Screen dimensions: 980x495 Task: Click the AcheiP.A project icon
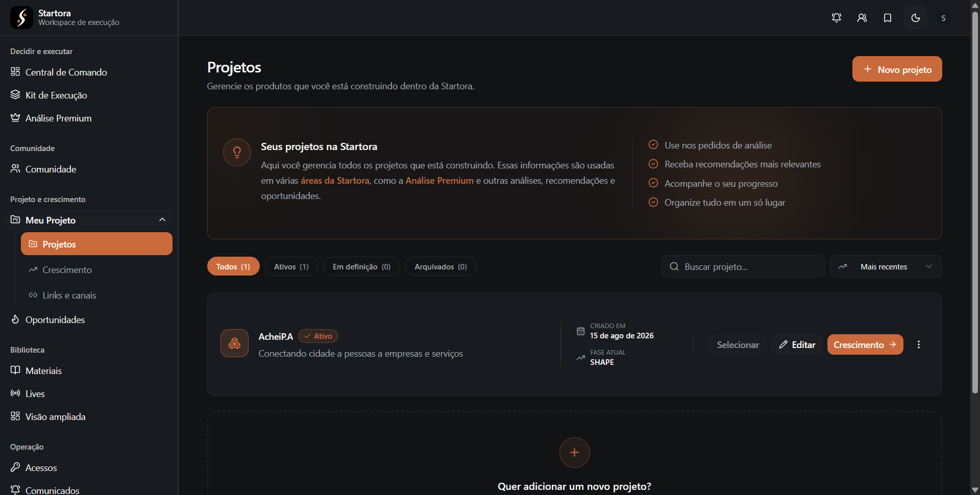[x=234, y=343]
